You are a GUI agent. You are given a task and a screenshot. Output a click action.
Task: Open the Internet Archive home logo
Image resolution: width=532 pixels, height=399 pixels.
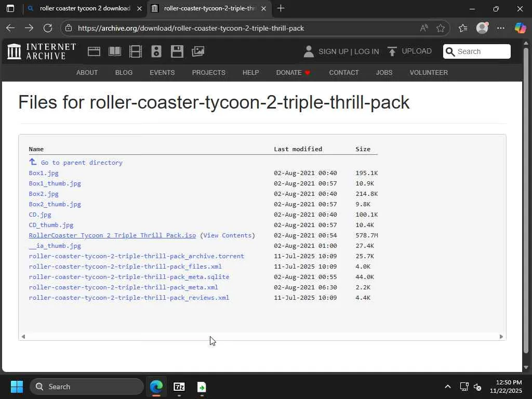click(42, 51)
